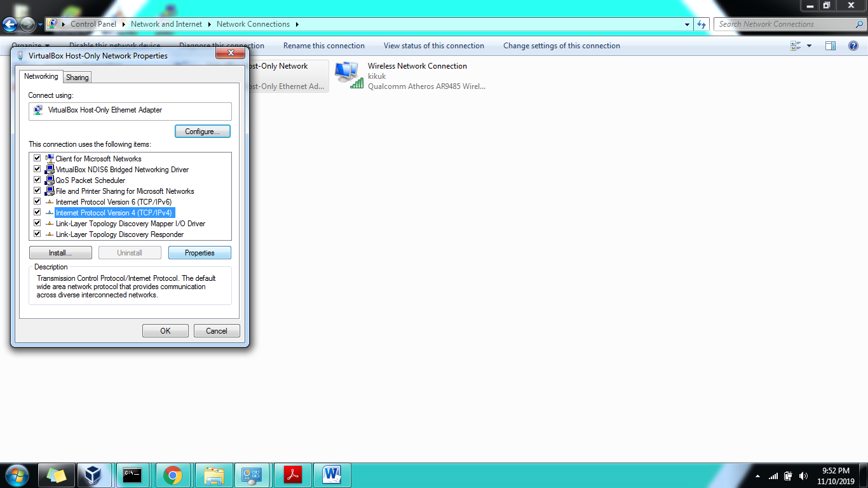Switch to the Networking tab
This screenshot has width=868, height=488.
pyautogui.click(x=41, y=76)
